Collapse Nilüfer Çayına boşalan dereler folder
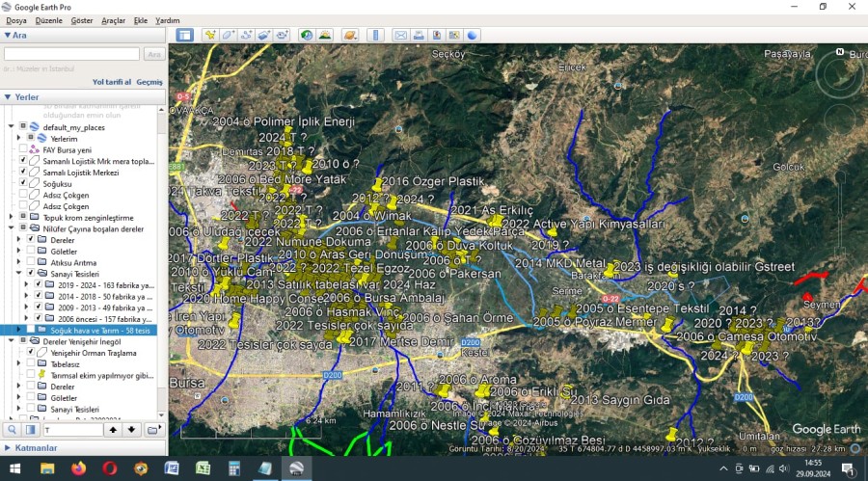The image size is (868, 481). 11,228
